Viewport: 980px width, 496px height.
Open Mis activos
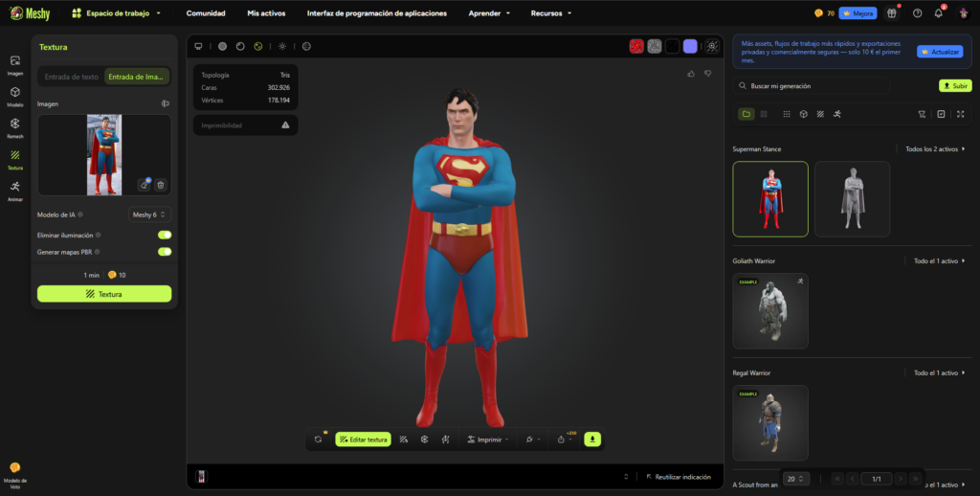[x=266, y=13]
